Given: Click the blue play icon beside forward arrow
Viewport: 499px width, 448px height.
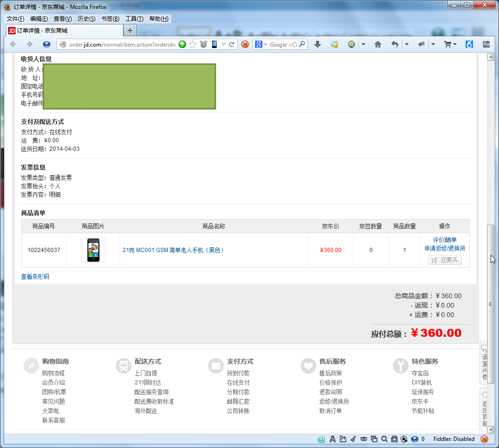Looking at the screenshot, I should point(47,44).
